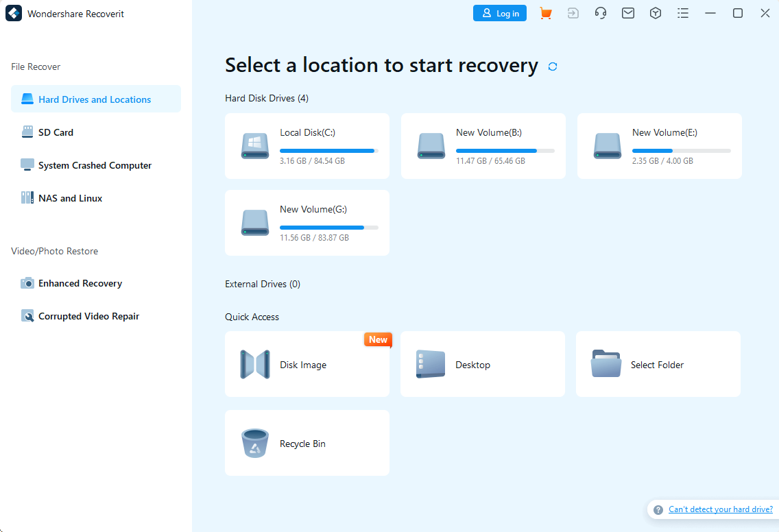
Task: Click the Local Disk(C:) drive icon
Action: (x=255, y=146)
